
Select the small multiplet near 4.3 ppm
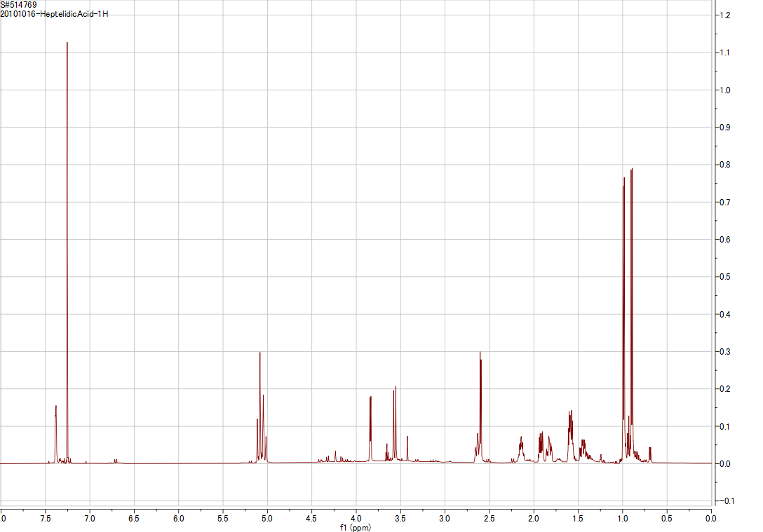(x=330, y=456)
